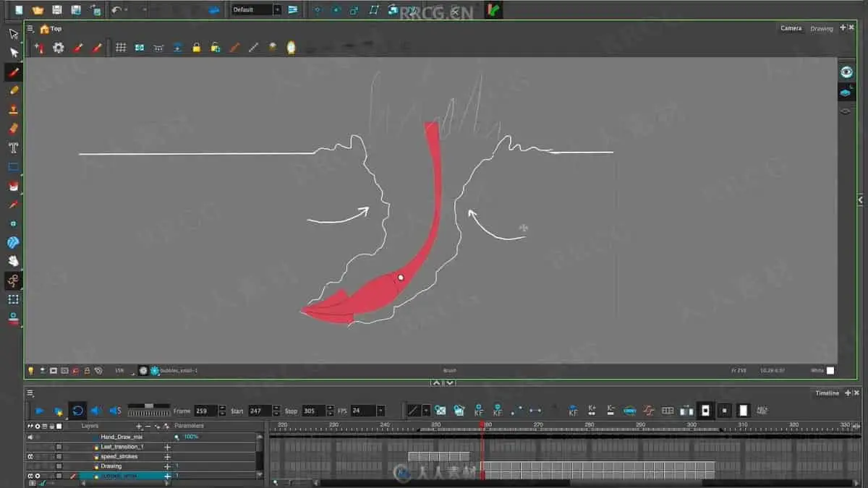Image resolution: width=868 pixels, height=488 pixels.
Task: Open the gear settings icon in camera toolbar
Action: pyautogui.click(x=59, y=48)
